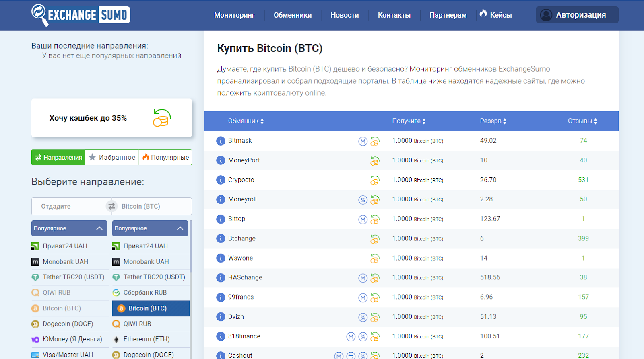Select Dogecoin (DOGE) in give column

pos(69,324)
